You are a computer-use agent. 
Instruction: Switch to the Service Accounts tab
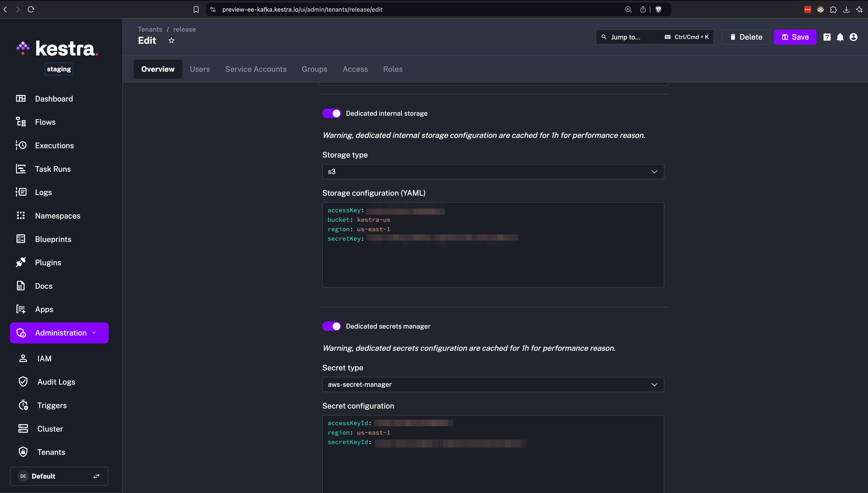[x=256, y=69]
